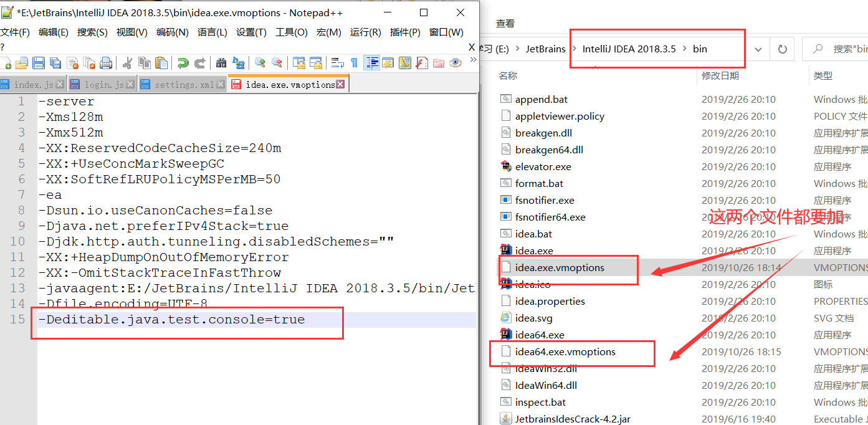This screenshot has width=868, height=425.
Task: Select JetbrainsIdesCrack-4.2.jar file
Action: point(573,419)
